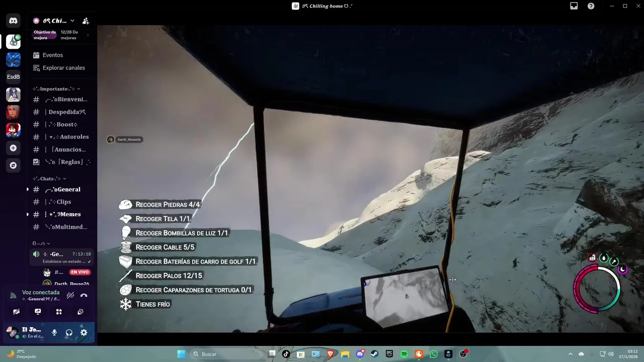Open the red-haired girl avatar server
The width and height of the screenshot is (644, 362).
click(x=14, y=112)
